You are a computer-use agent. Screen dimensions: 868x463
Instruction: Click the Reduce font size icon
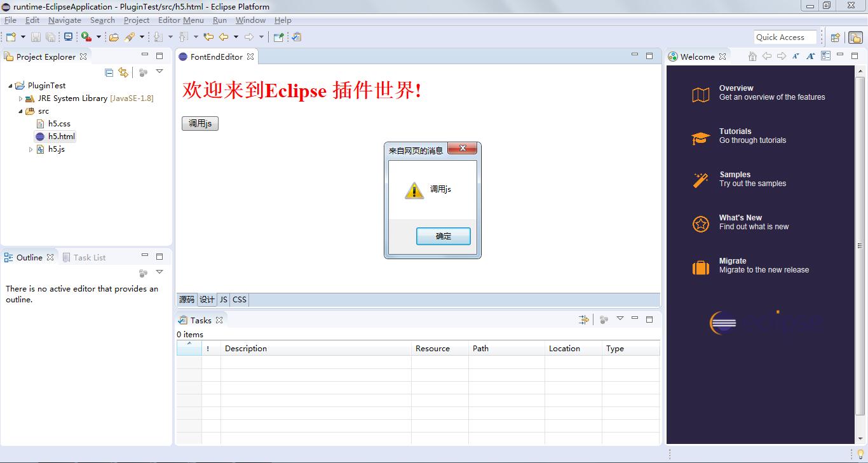coord(796,57)
